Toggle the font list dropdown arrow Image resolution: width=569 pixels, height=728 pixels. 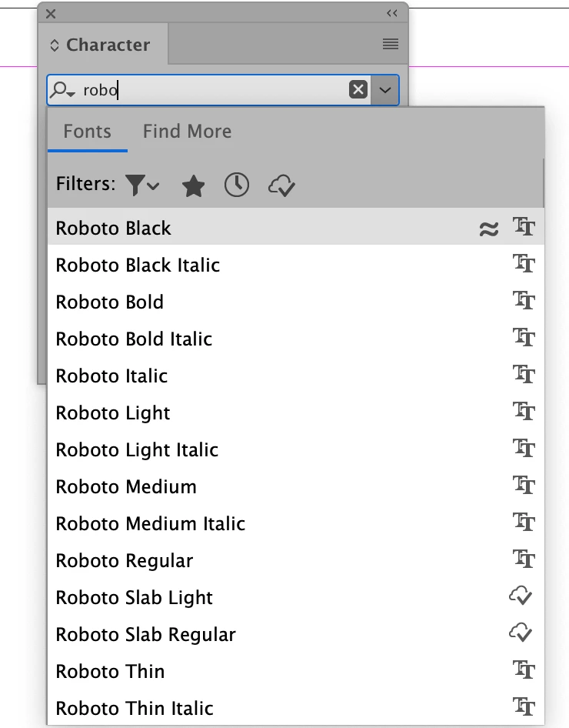tap(385, 89)
